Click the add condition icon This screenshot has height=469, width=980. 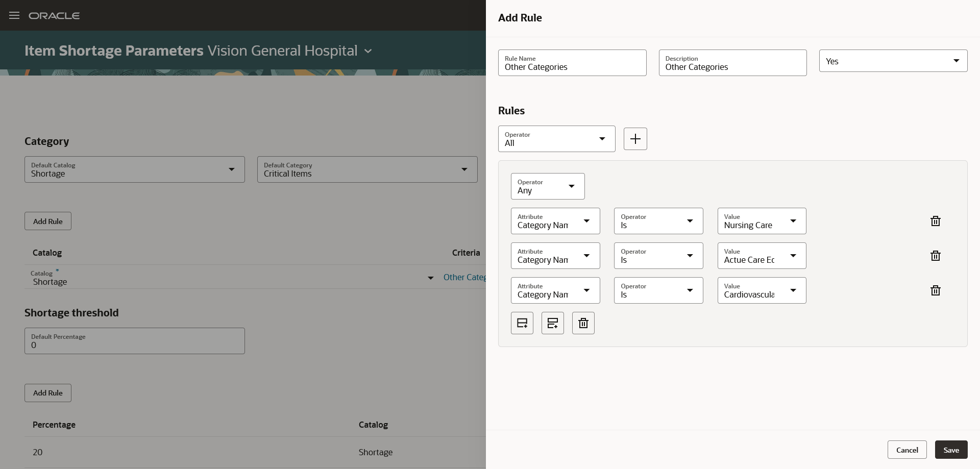click(x=522, y=323)
